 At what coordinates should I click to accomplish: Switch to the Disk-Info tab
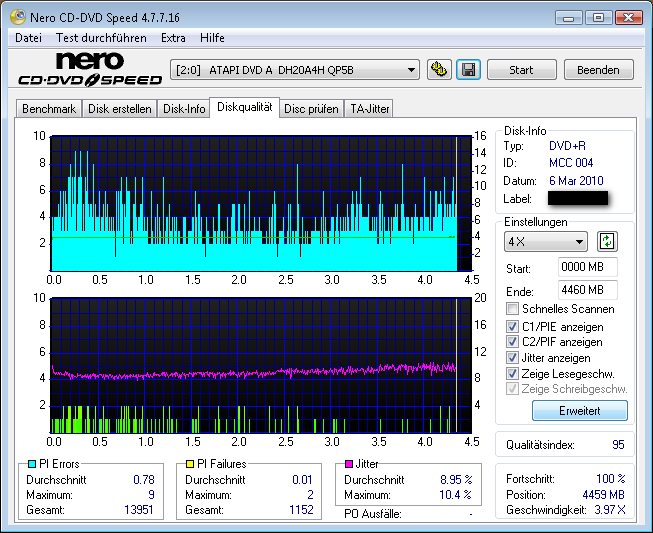point(184,109)
